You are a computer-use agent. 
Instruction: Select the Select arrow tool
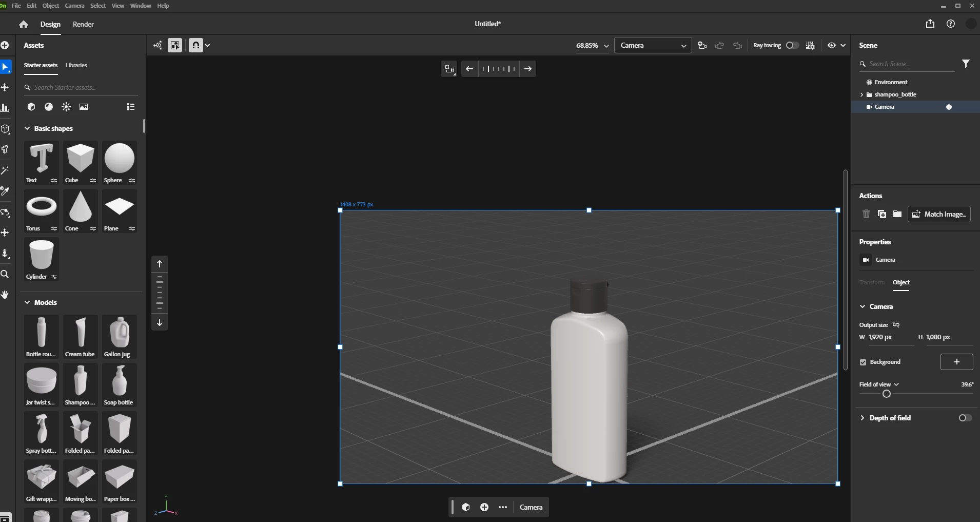coord(5,67)
